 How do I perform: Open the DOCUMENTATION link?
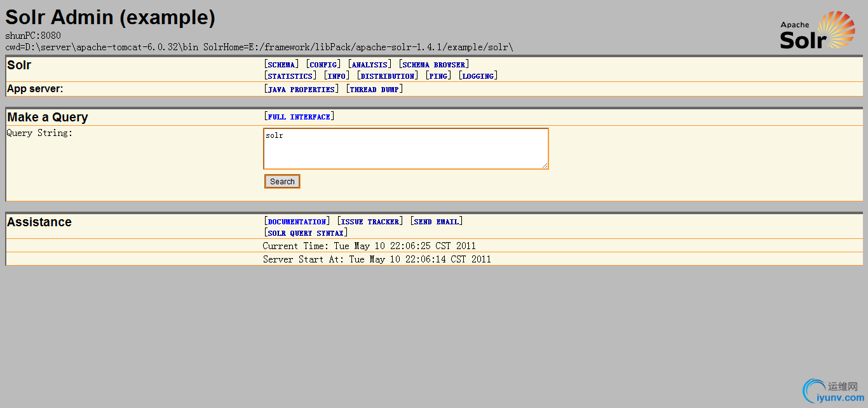pos(297,222)
